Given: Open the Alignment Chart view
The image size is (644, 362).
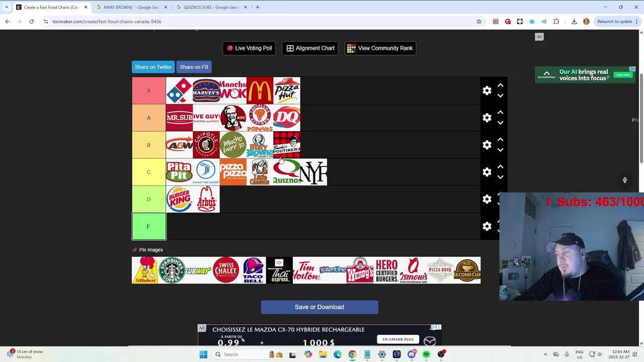Looking at the screenshot, I should (x=310, y=48).
